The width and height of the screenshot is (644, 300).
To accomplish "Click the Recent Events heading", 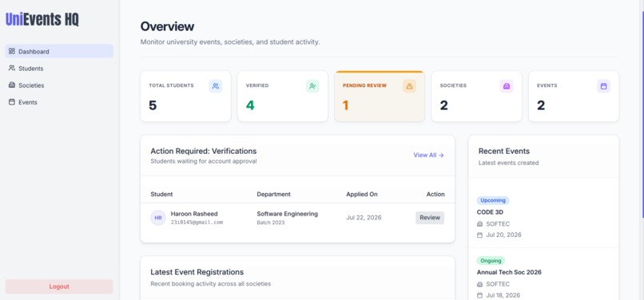I will (504, 151).
